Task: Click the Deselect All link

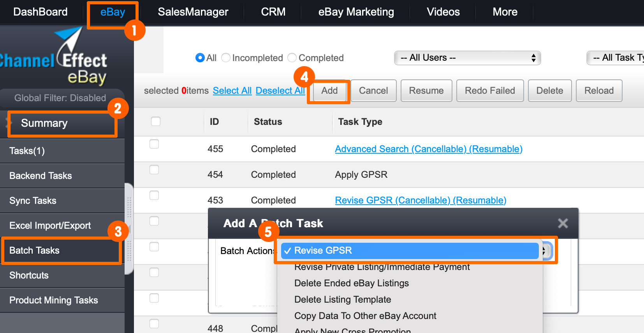Action: [x=280, y=91]
